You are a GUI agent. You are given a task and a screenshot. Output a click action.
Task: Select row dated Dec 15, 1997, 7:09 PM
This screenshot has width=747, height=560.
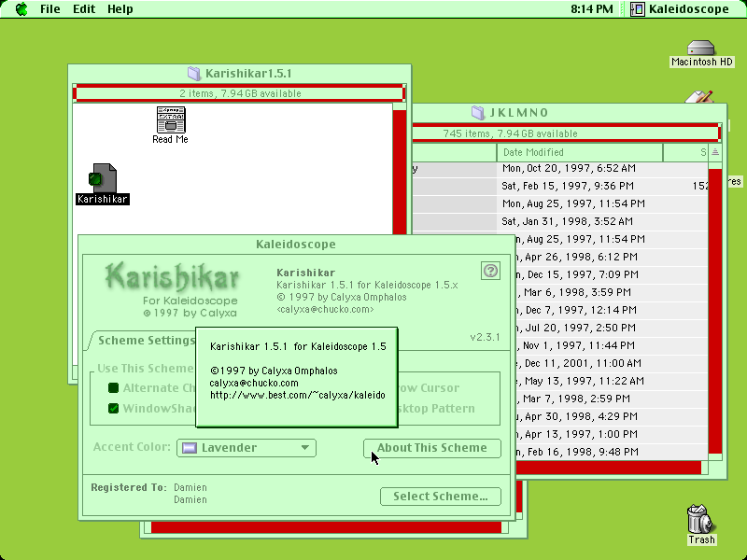[x=611, y=274]
